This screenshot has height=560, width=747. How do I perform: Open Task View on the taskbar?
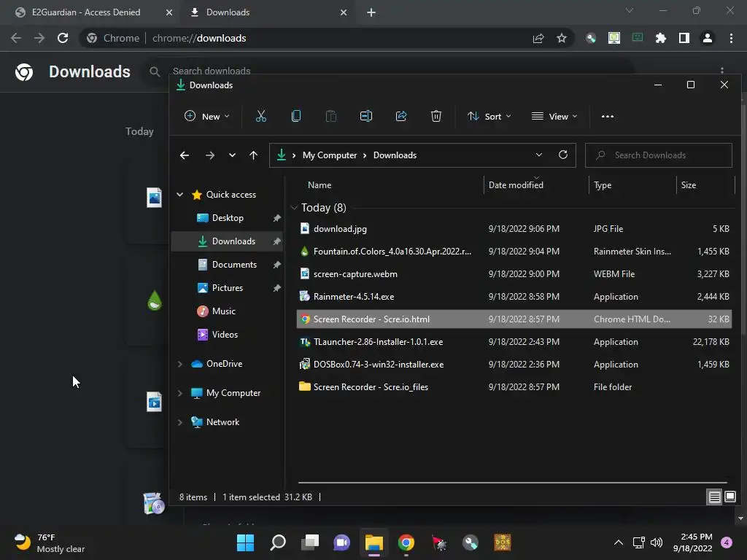pyautogui.click(x=310, y=542)
